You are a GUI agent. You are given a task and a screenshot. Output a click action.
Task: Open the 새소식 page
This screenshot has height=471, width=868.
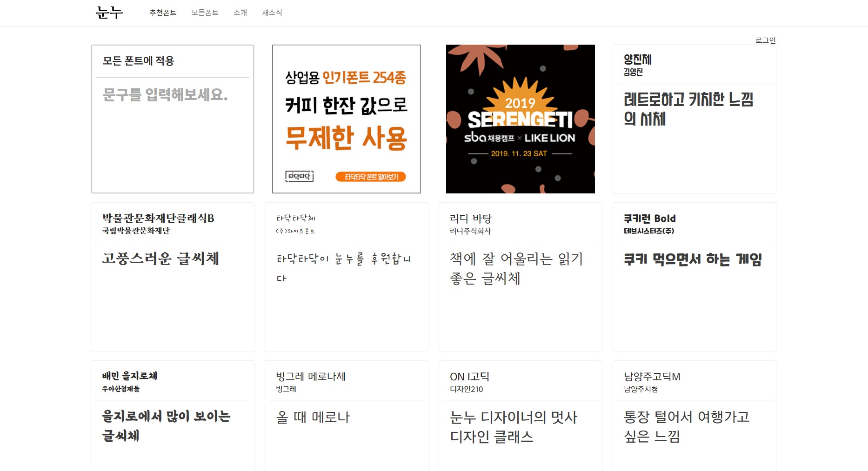coord(272,13)
